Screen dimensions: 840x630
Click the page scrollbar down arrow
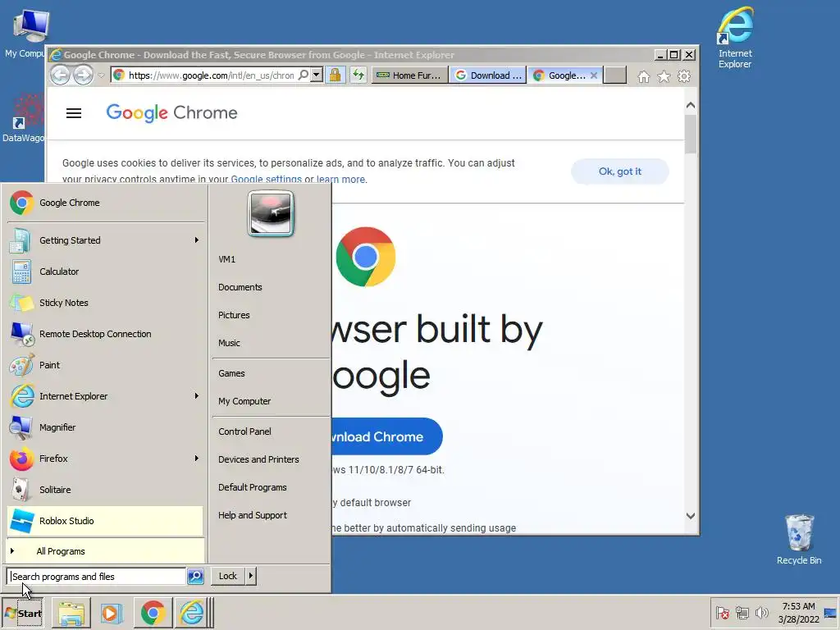pos(691,517)
